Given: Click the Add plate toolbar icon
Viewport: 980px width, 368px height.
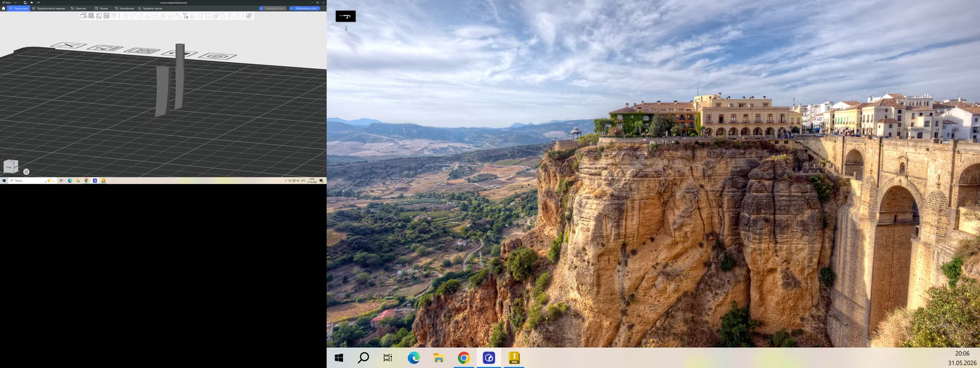Looking at the screenshot, I should (91, 16).
